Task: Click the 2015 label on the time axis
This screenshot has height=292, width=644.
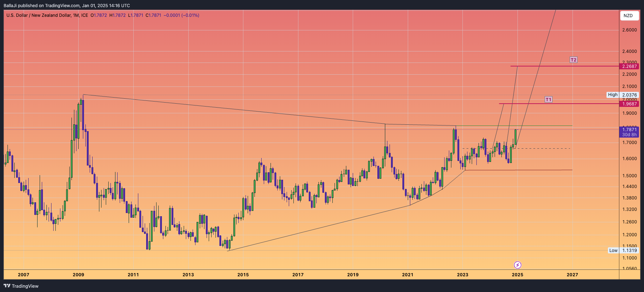Action: 243,274
